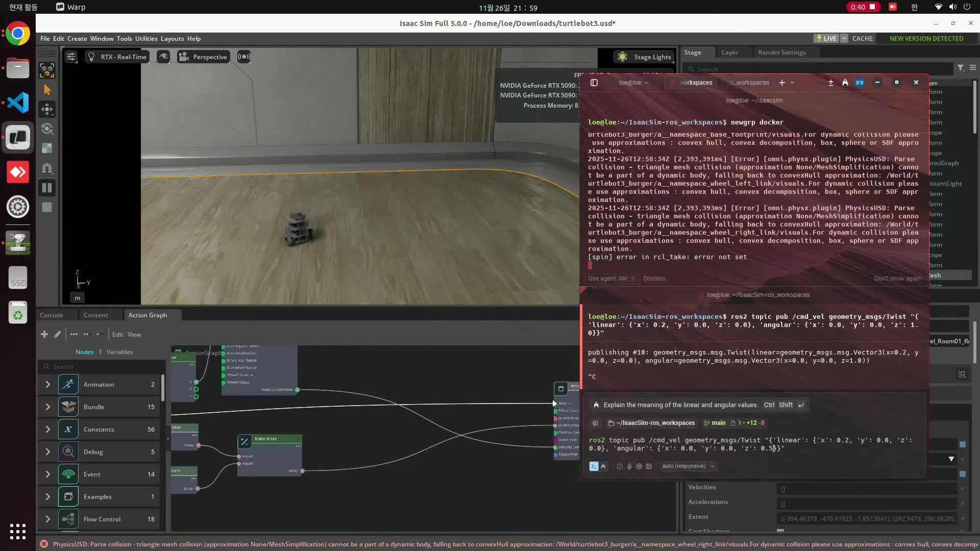Focus the node Search field
This screenshot has height=551, width=980.
coord(101,366)
